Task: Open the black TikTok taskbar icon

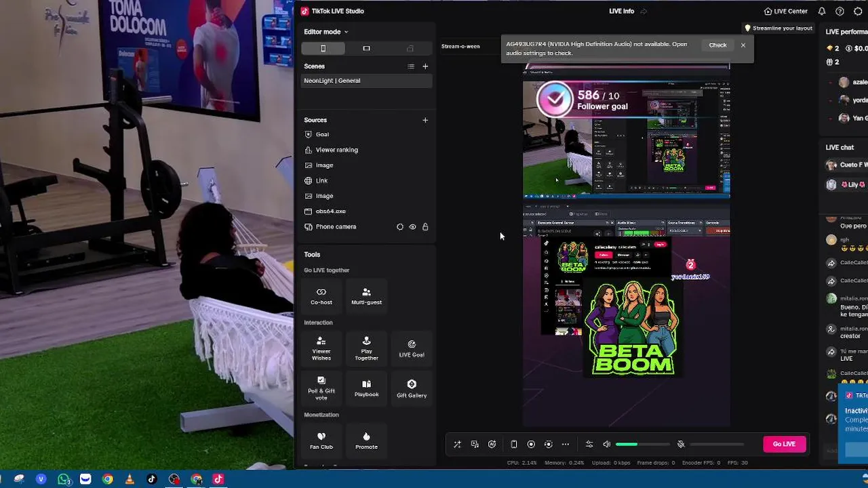Action: (152, 479)
